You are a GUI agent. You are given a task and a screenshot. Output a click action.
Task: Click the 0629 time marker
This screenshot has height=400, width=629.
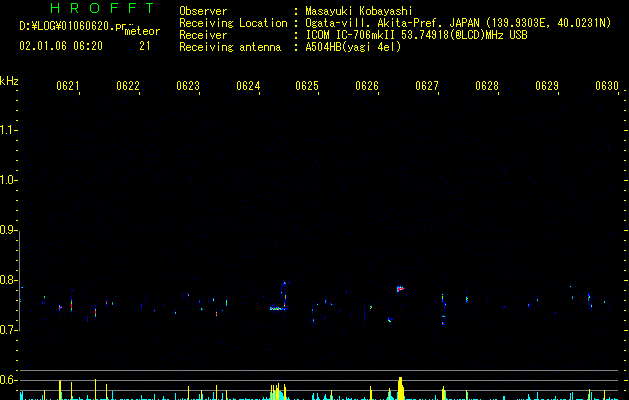point(547,86)
